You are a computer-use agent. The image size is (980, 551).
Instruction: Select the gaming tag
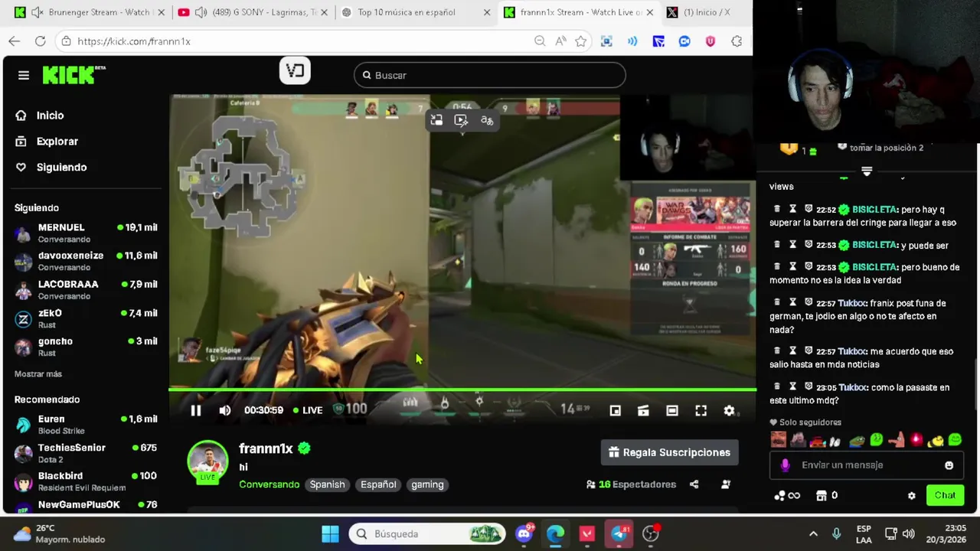coord(427,484)
